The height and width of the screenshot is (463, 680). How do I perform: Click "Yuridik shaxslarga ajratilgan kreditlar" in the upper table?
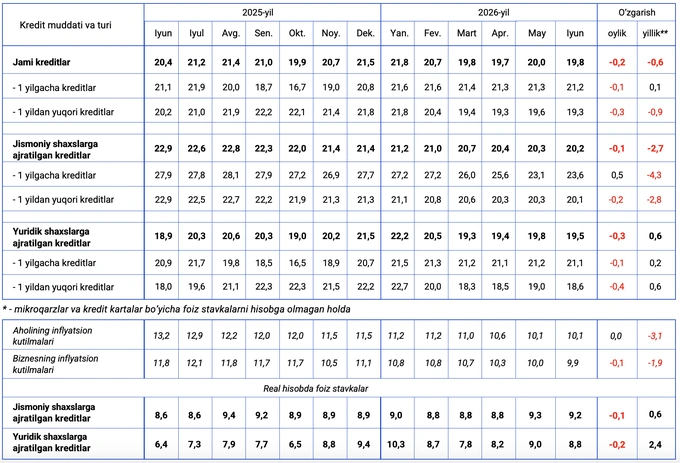click(51, 237)
